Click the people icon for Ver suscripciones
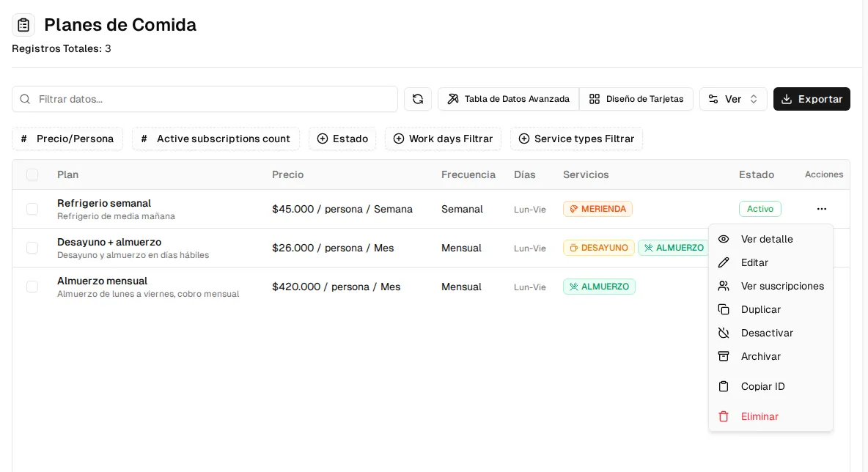Viewport: 868px width, 472px height. click(724, 286)
